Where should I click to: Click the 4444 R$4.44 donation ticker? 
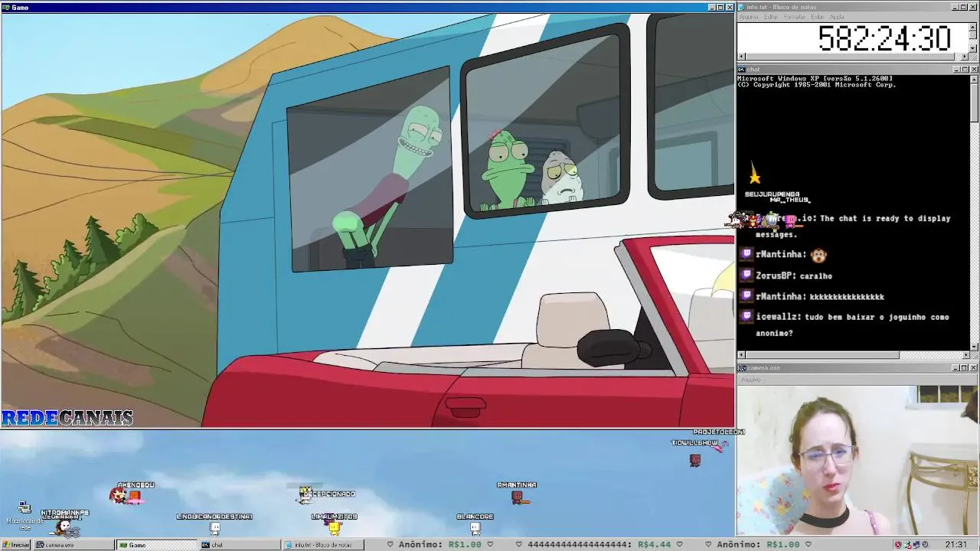(x=599, y=545)
